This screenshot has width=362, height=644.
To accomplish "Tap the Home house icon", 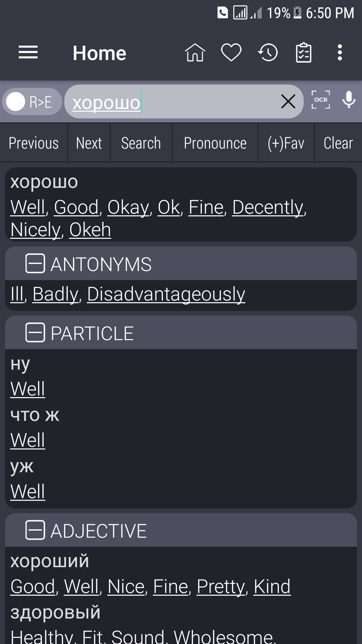I will pos(195,53).
